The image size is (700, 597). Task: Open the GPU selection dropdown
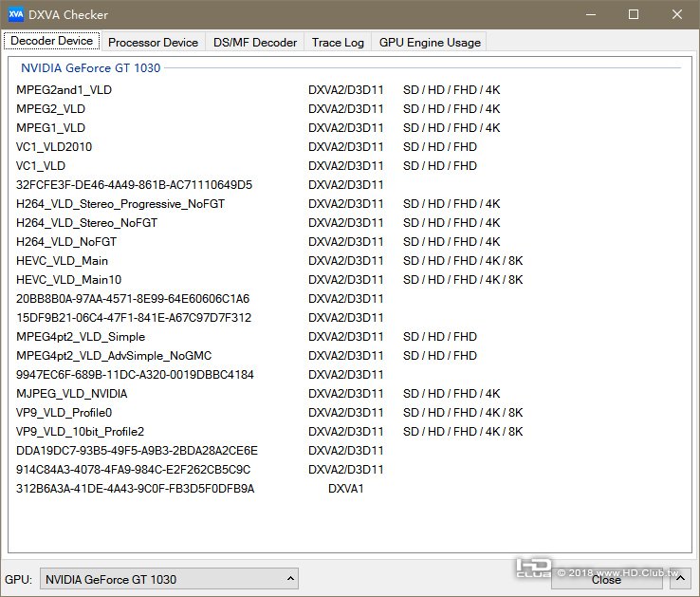click(x=169, y=579)
